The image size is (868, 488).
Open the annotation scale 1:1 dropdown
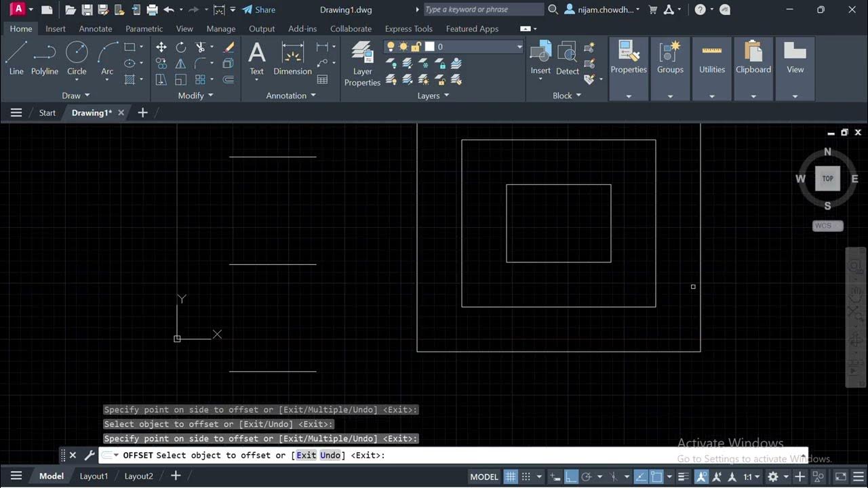coord(751,476)
